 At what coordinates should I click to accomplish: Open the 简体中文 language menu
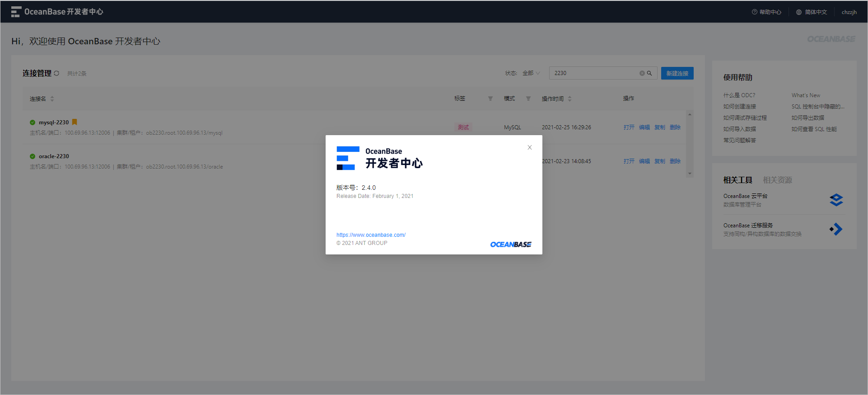tap(812, 12)
